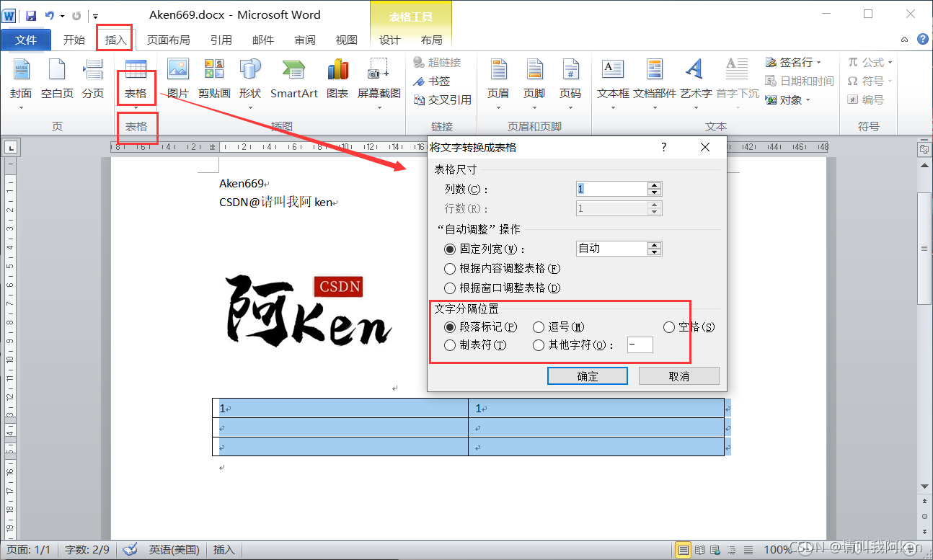The image size is (933, 560).
Task: Collapse the ribbon with the caret button
Action: (x=905, y=40)
